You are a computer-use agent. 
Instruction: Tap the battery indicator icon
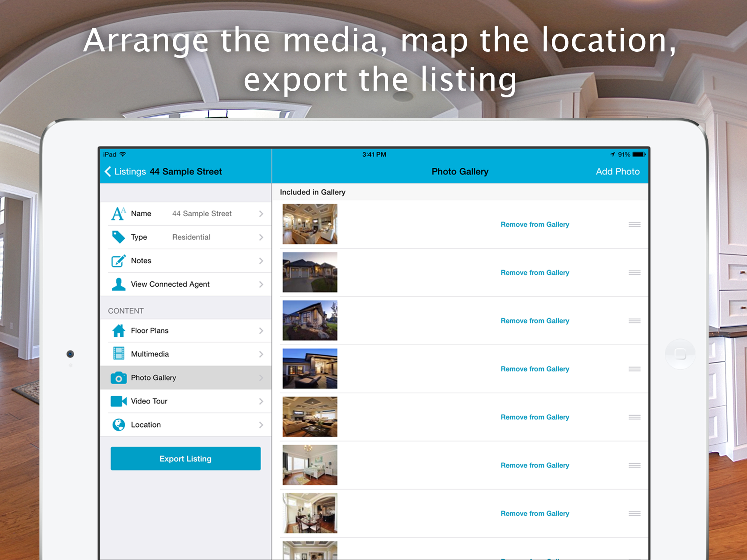pyautogui.click(x=639, y=154)
